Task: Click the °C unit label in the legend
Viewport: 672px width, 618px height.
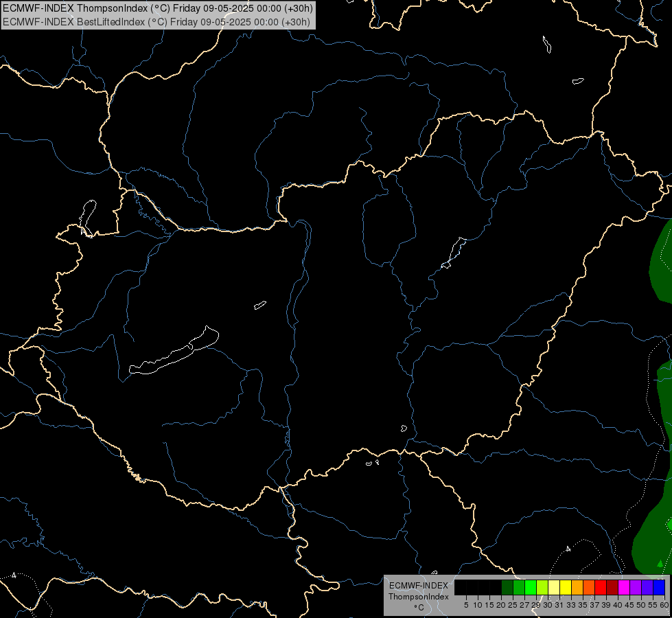Action: (419, 607)
